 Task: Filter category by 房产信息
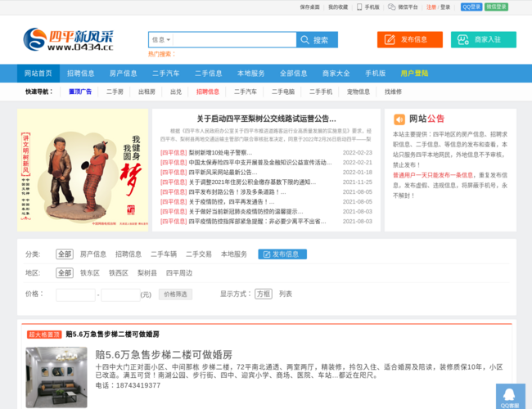coord(93,254)
